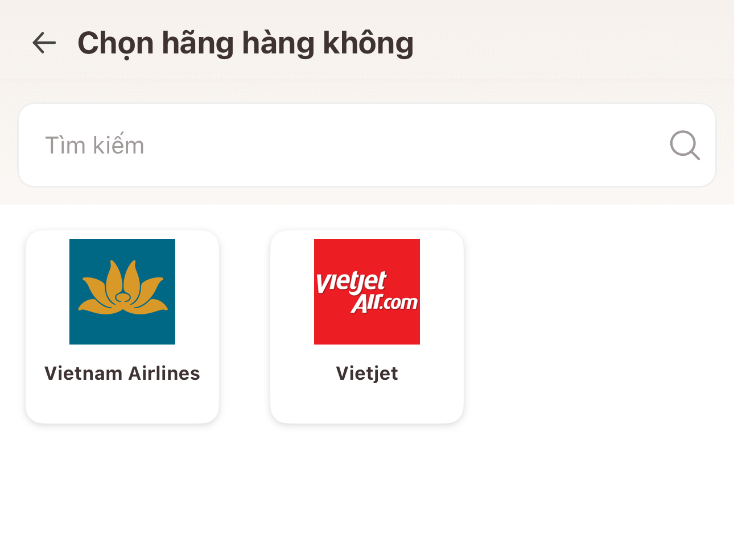This screenshot has height=560, width=734.
Task: Click the Vietnam Airlines card thumbnail
Action: tap(122, 291)
